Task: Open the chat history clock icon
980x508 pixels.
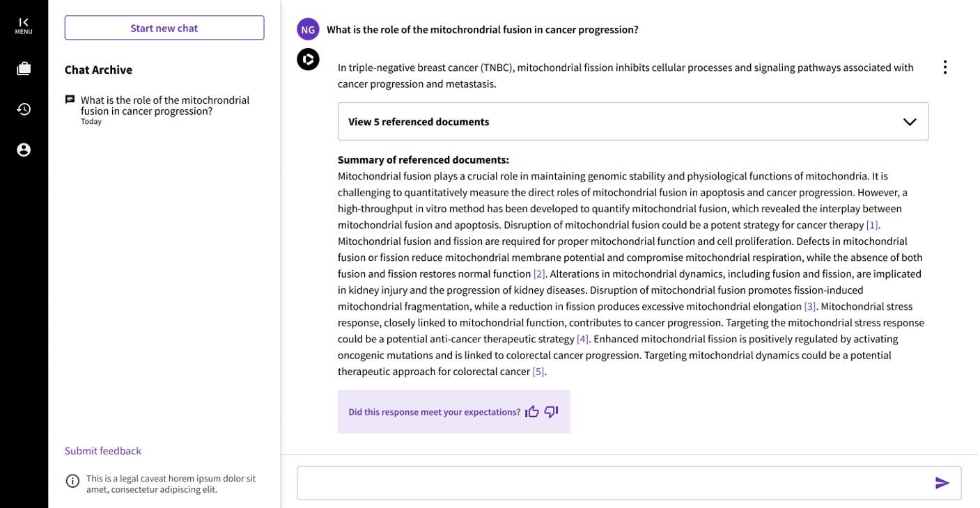Action: (x=24, y=109)
